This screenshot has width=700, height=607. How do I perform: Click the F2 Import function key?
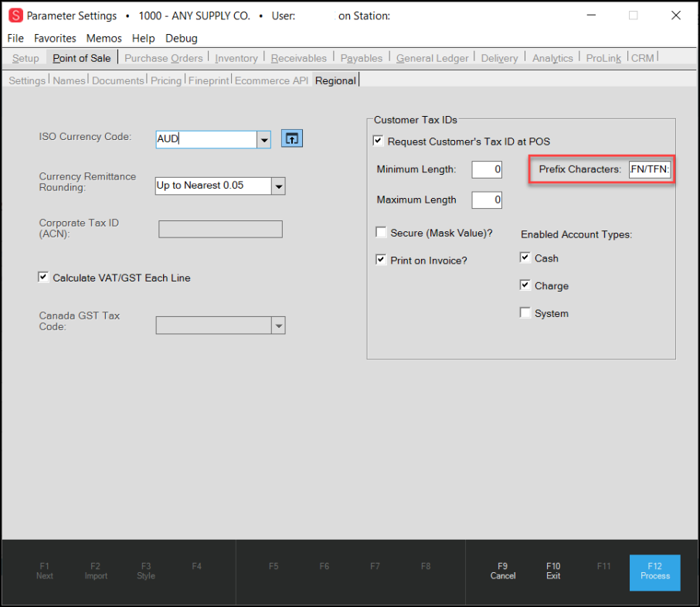pyautogui.click(x=96, y=571)
